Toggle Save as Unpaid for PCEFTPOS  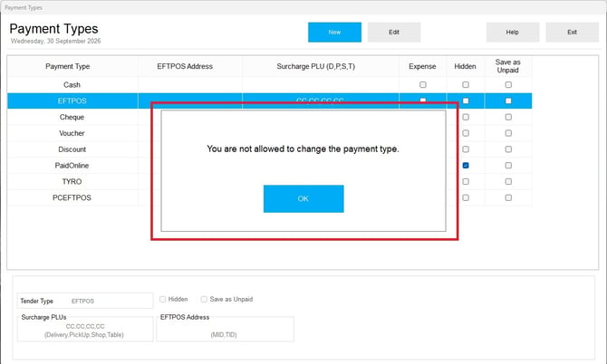(508, 197)
